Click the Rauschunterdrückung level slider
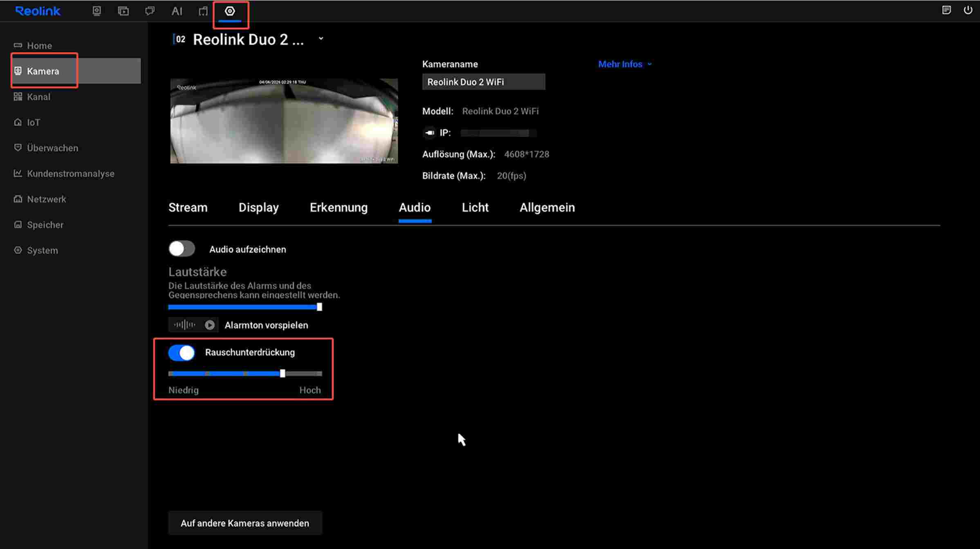The image size is (980, 549). click(245, 373)
